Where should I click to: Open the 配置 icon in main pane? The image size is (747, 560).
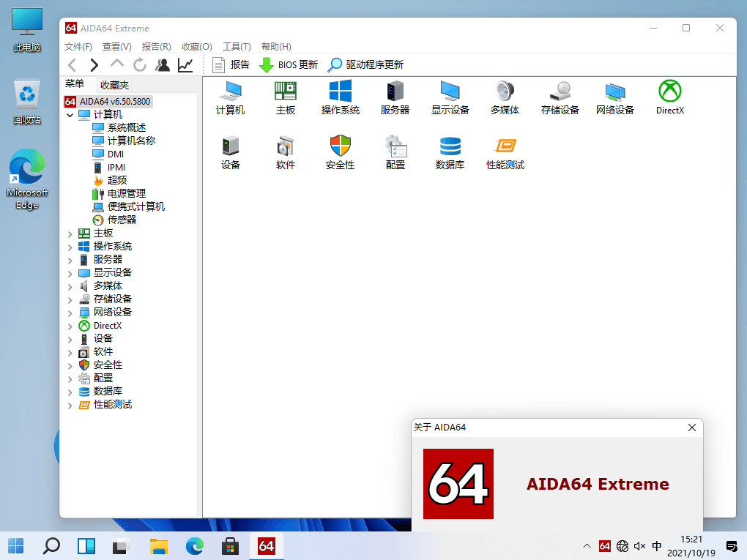pyautogui.click(x=395, y=152)
